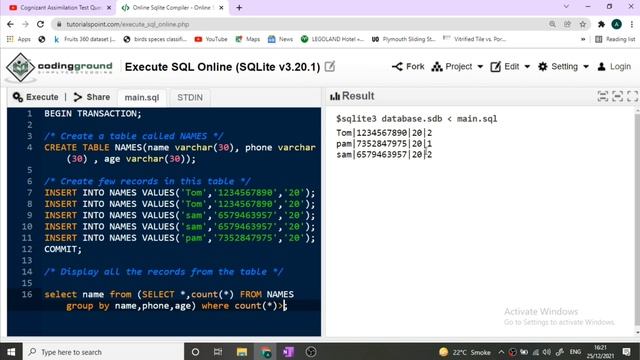The height and width of the screenshot is (360, 640).
Task: Click the BEGIN TRANSACTION code line
Action: [x=93, y=114]
